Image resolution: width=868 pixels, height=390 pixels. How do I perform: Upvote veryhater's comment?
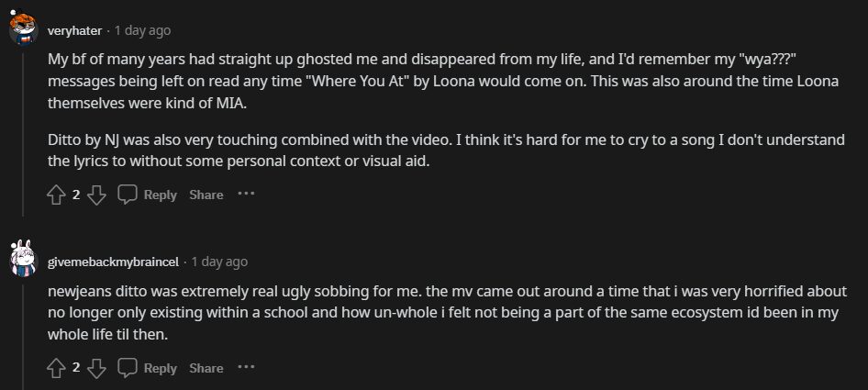point(55,195)
